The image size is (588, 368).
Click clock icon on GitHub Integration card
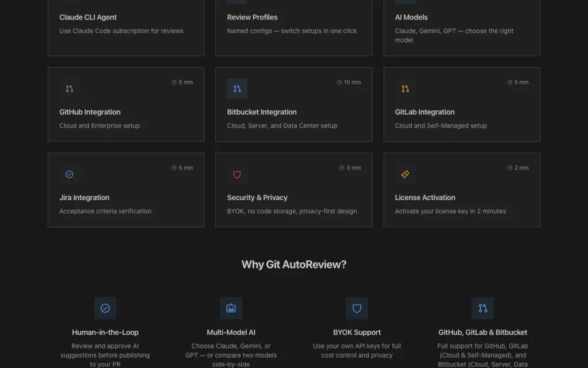(x=174, y=82)
